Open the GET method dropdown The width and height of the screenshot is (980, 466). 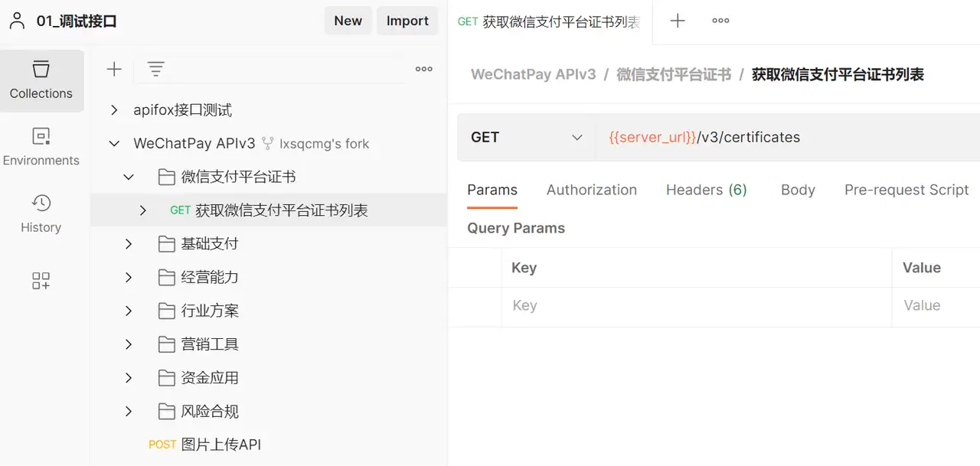tap(527, 138)
